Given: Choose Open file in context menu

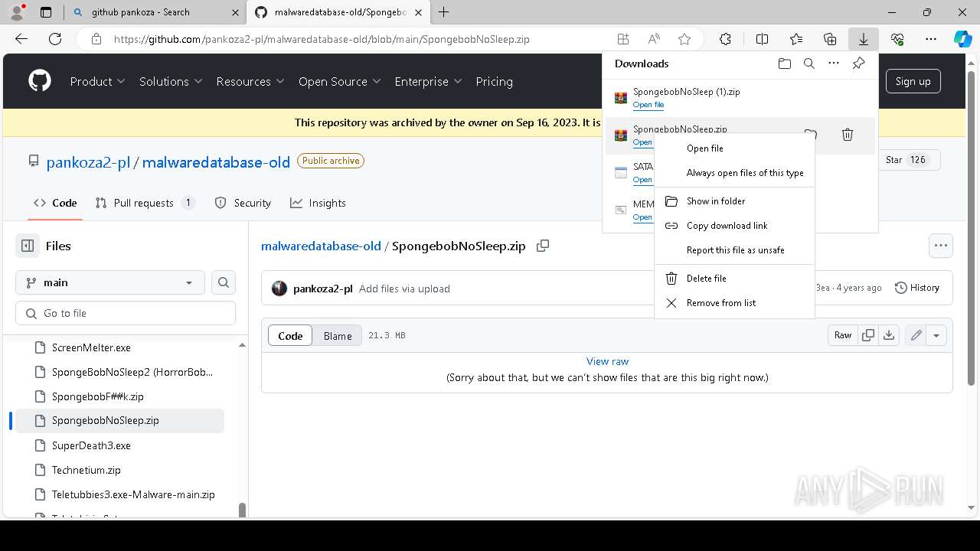Looking at the screenshot, I should [735, 148].
